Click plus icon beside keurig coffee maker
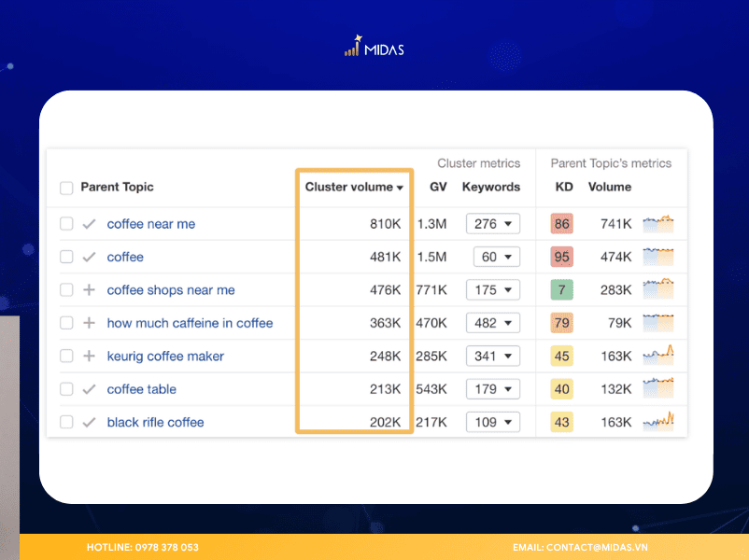The image size is (749, 560). pos(89,356)
